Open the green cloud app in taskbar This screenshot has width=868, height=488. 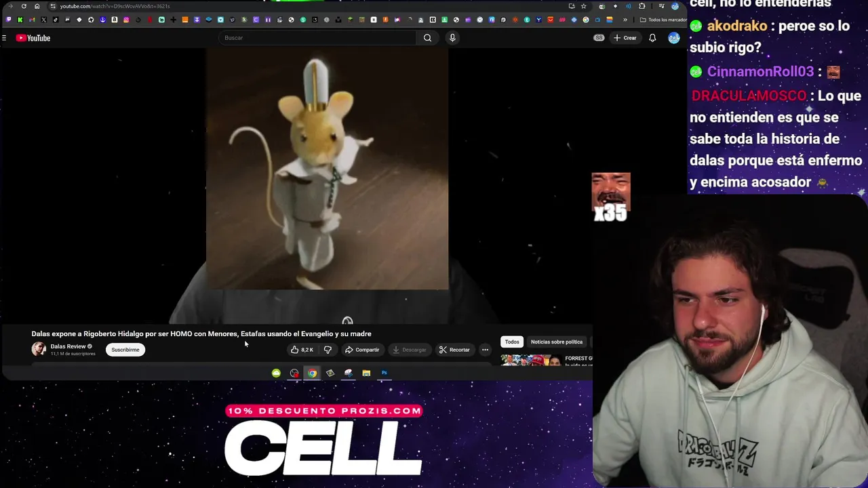pyautogui.click(x=276, y=373)
